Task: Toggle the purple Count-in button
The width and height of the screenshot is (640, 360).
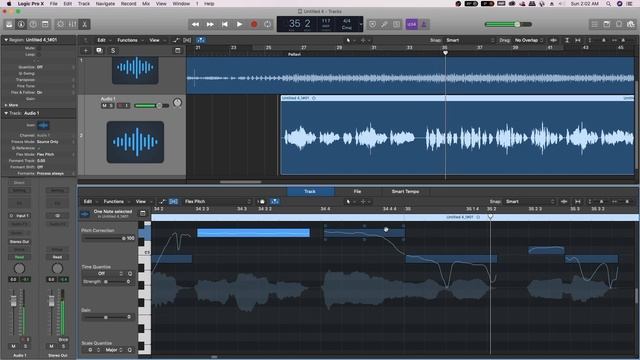Action: click(x=411, y=24)
